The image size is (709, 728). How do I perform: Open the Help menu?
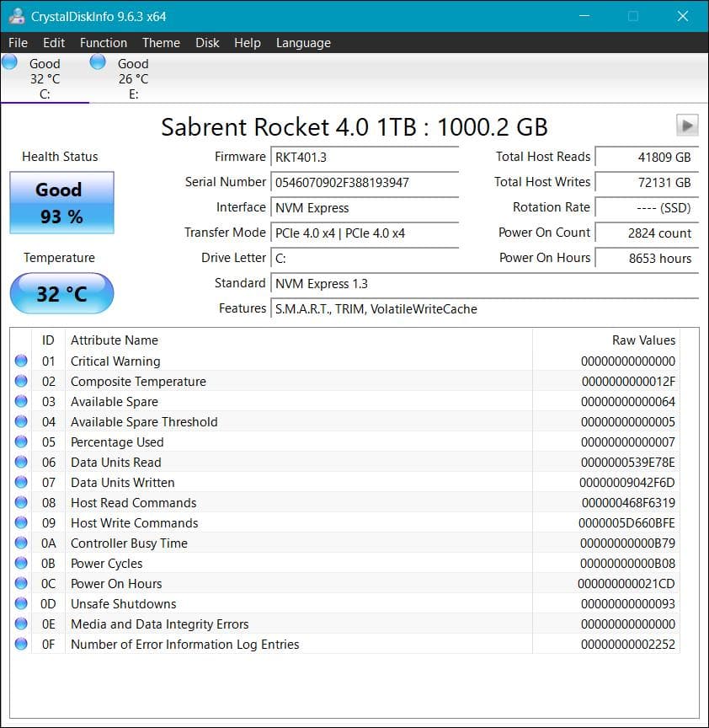click(248, 42)
